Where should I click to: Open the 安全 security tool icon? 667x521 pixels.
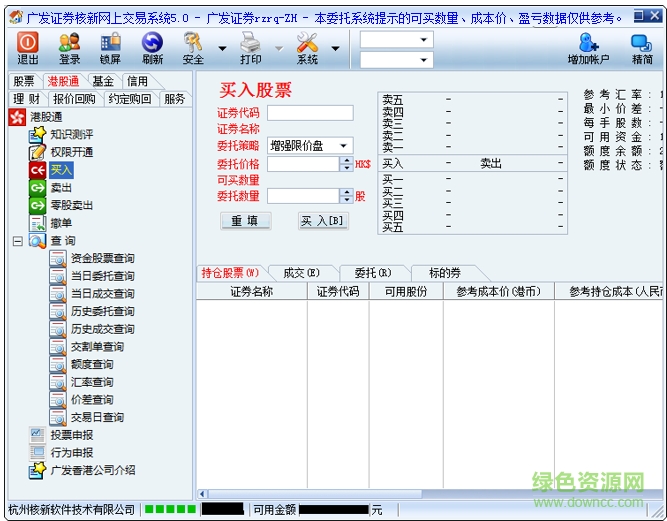click(x=193, y=48)
